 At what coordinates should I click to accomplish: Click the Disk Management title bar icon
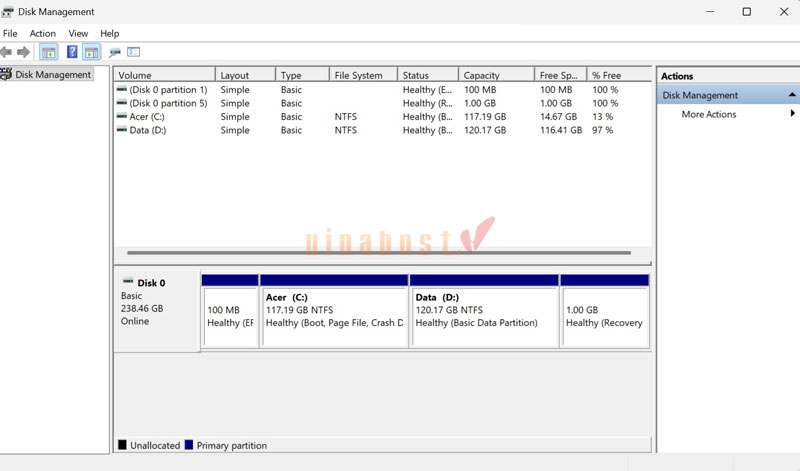[7, 12]
